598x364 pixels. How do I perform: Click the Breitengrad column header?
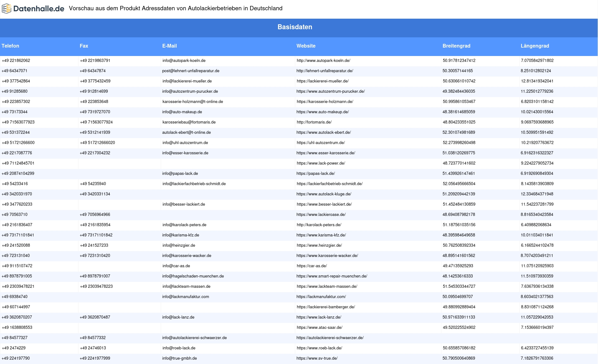456,46
